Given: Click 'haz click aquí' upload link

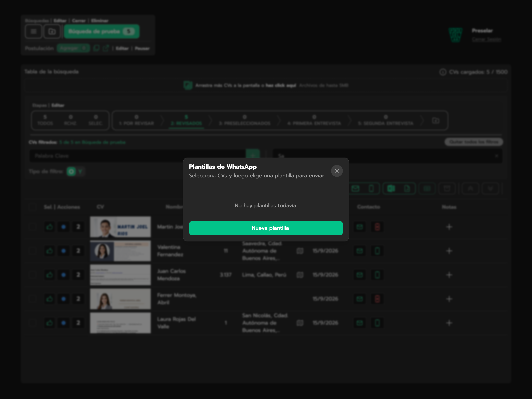Looking at the screenshot, I should [281, 85].
